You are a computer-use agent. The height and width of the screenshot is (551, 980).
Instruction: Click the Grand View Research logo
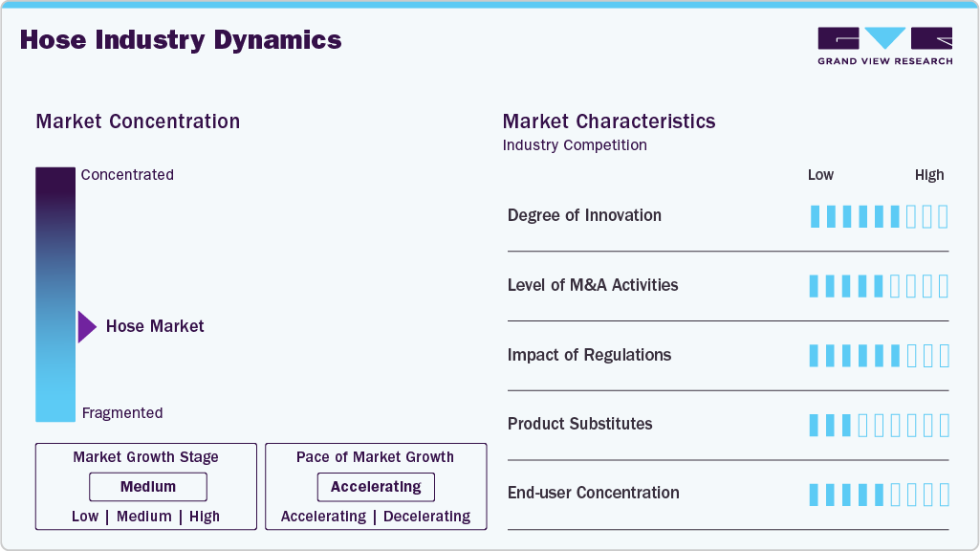[x=884, y=46]
